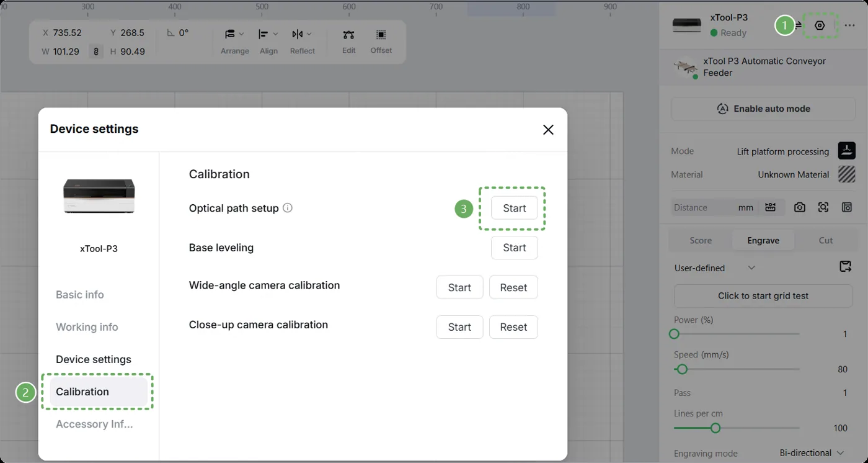Image resolution: width=868 pixels, height=463 pixels.
Task: Start the Optical path setup
Action: point(515,209)
